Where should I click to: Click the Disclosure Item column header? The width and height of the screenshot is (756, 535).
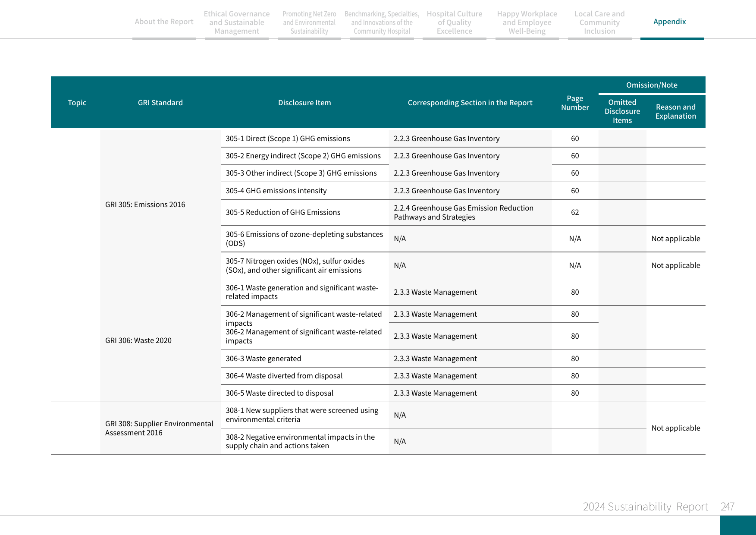[x=304, y=103]
